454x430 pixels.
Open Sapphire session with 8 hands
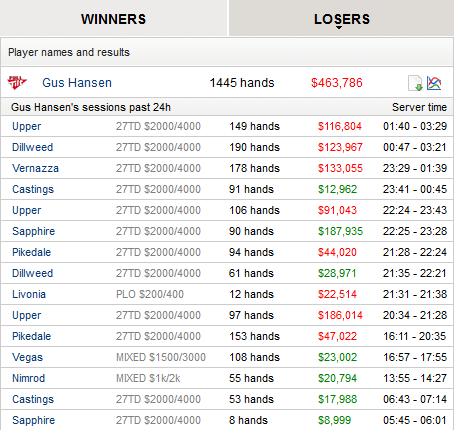click(x=33, y=420)
